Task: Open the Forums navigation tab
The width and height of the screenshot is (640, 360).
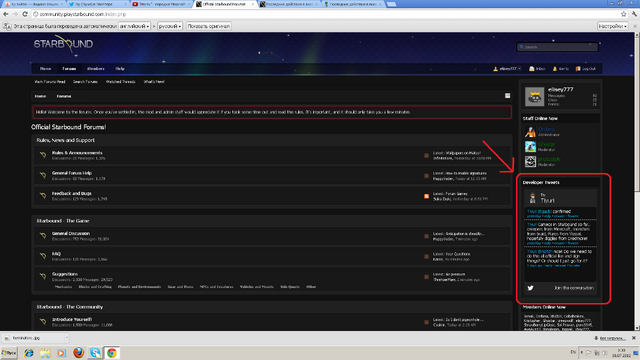Action: (69, 69)
